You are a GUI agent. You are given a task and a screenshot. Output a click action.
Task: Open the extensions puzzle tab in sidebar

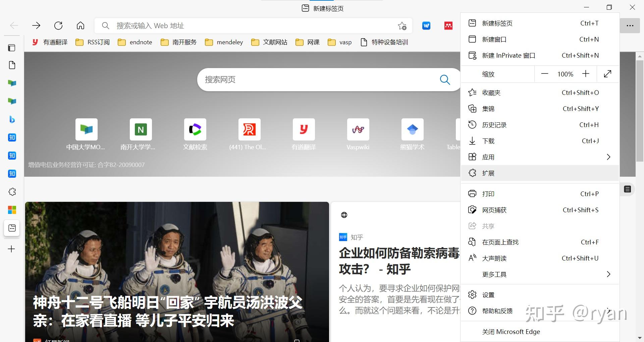(12, 192)
